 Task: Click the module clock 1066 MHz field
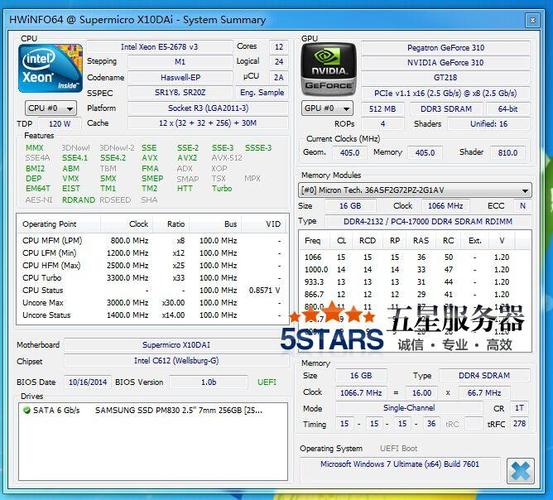446,206
